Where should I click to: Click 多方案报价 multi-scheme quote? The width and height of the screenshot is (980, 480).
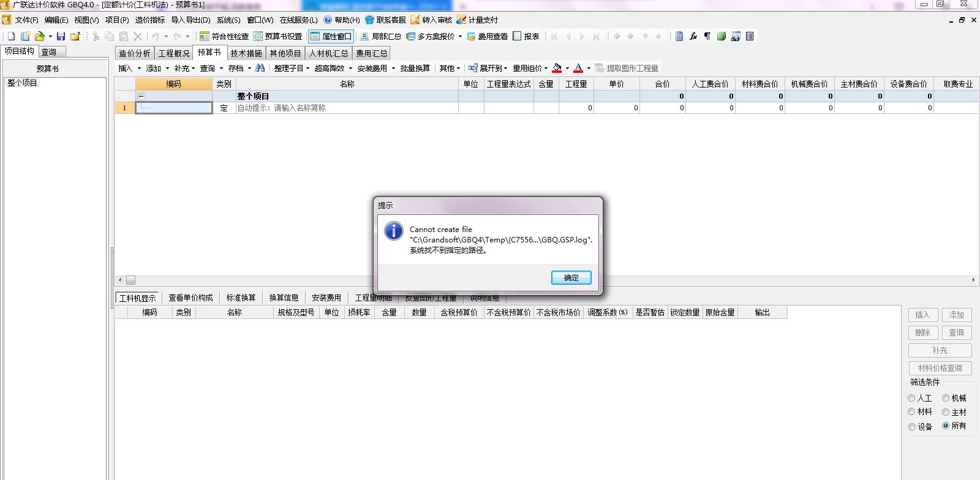tap(431, 37)
